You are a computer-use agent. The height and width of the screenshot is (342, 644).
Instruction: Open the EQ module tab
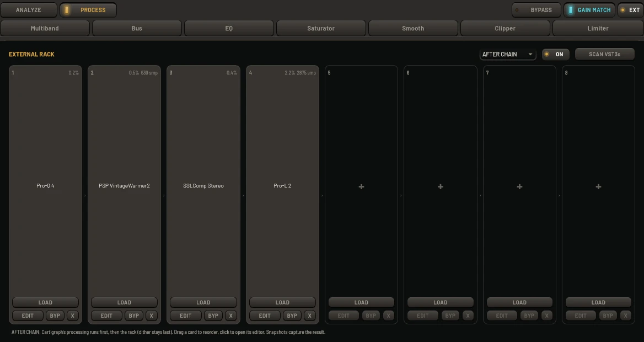(x=229, y=28)
